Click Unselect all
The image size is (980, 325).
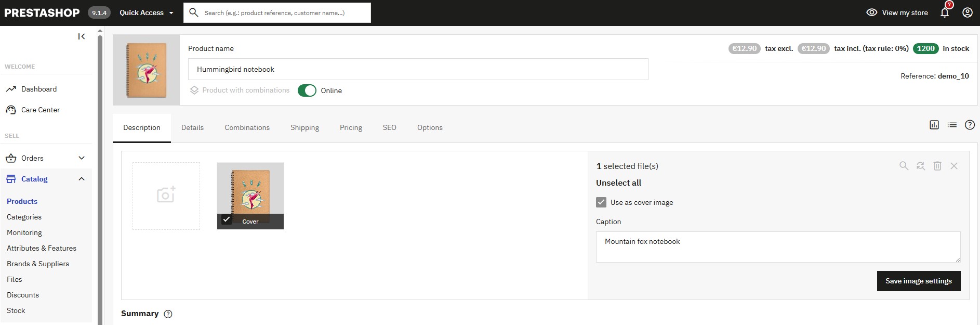coord(618,183)
